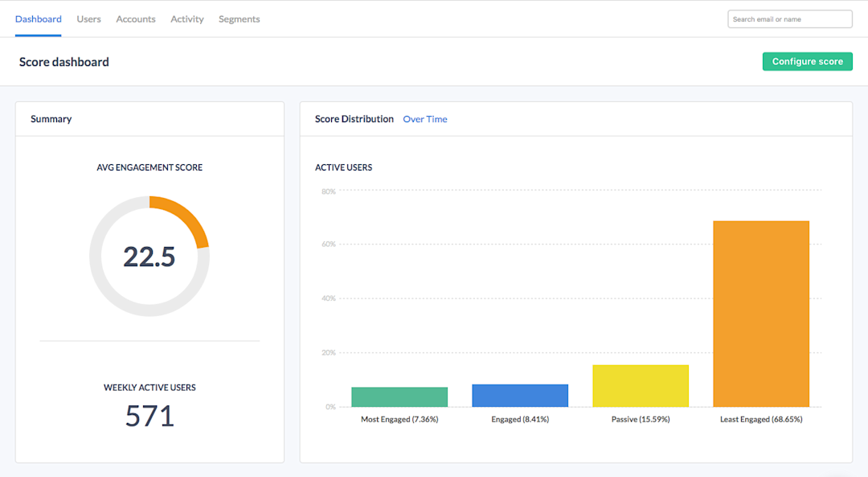Click the Least Engaged (68.65%) axis label

tap(761, 419)
